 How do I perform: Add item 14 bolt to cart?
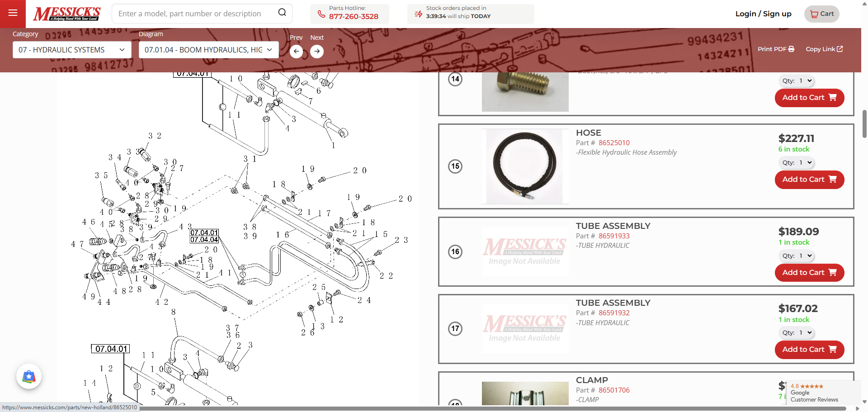click(x=809, y=98)
